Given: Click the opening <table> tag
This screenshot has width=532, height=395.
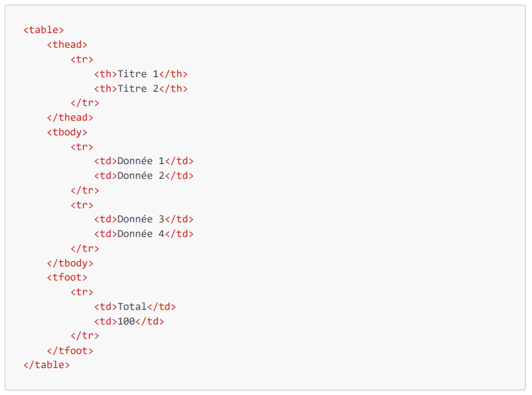Looking at the screenshot, I should pos(44,29).
